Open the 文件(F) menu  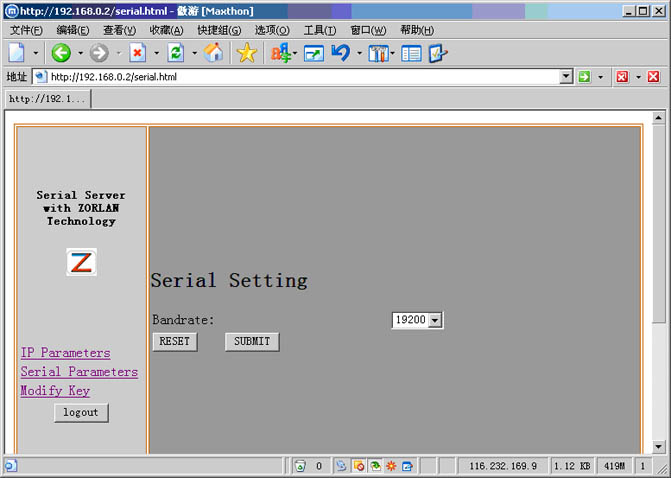(x=25, y=30)
